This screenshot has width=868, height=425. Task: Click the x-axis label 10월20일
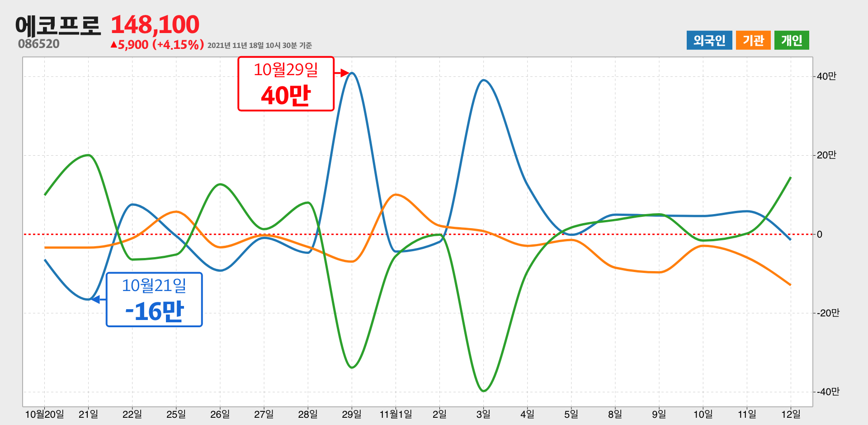pyautogui.click(x=44, y=414)
